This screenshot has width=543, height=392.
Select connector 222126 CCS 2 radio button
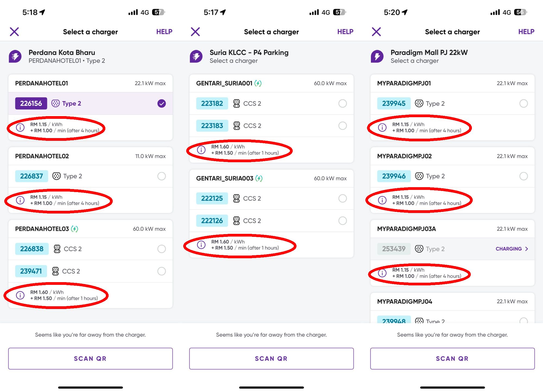point(343,221)
